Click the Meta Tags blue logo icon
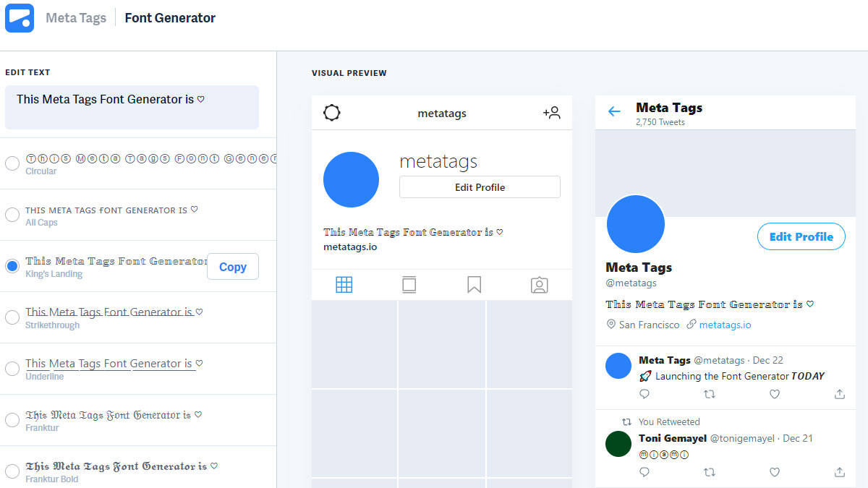This screenshot has height=488, width=868. coord(20,18)
